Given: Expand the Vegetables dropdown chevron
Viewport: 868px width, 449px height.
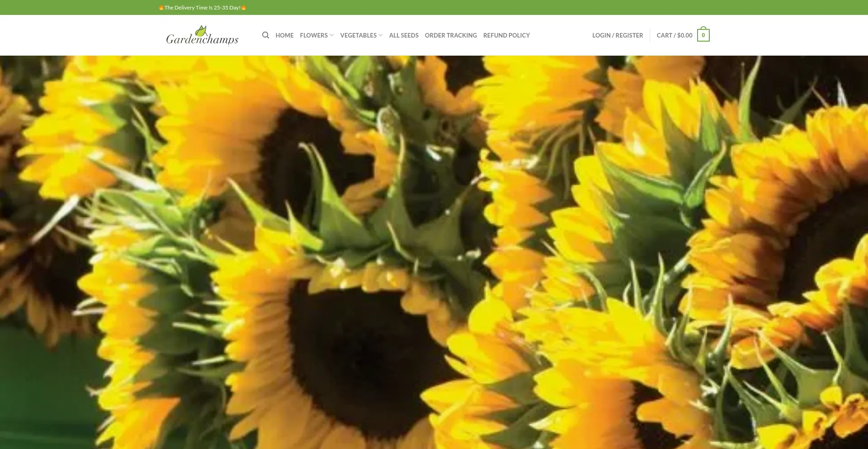Looking at the screenshot, I should [381, 35].
